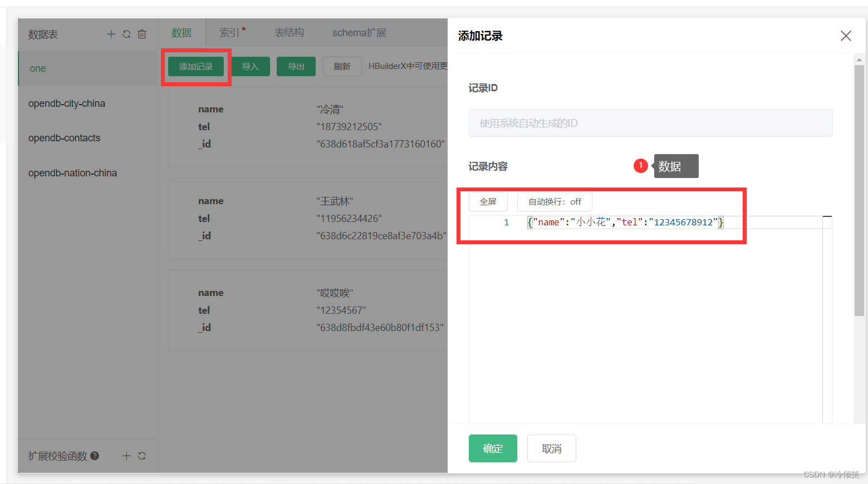Viewport: 868px width, 484px height.
Task: Delete data table via trash icon
Action: [142, 34]
